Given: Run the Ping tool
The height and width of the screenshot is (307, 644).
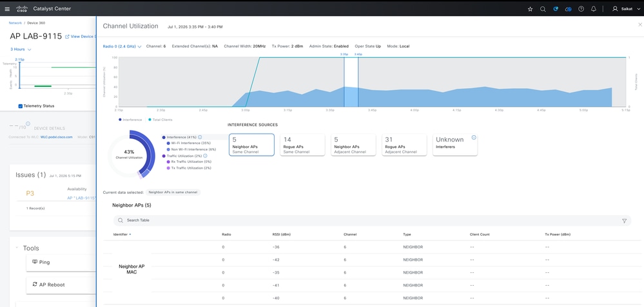Looking at the screenshot, I should [x=62, y=263].
